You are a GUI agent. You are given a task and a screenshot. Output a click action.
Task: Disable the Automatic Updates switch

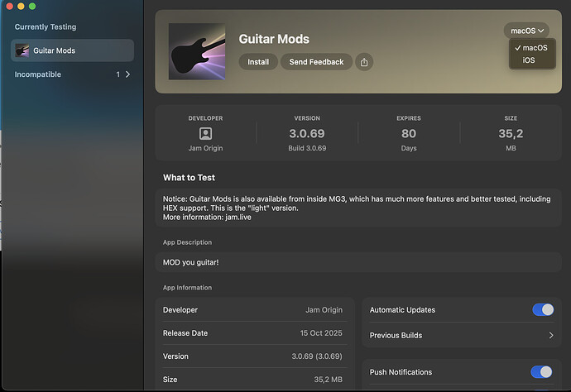542,310
